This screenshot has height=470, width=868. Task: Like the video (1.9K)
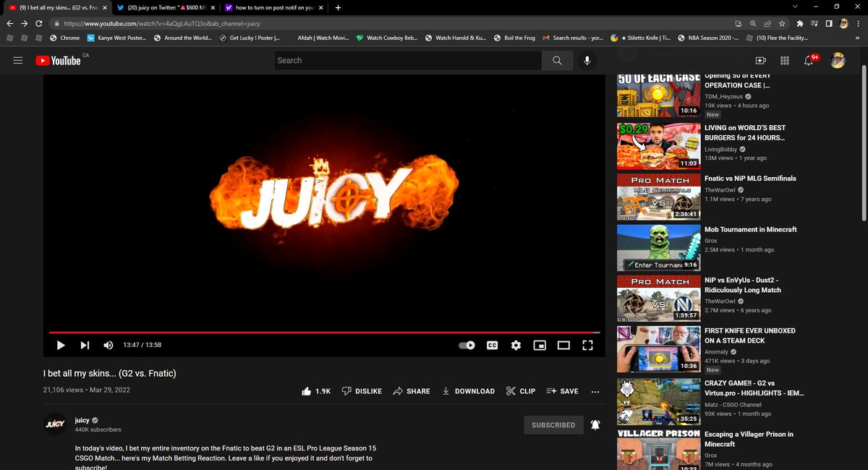pyautogui.click(x=316, y=391)
